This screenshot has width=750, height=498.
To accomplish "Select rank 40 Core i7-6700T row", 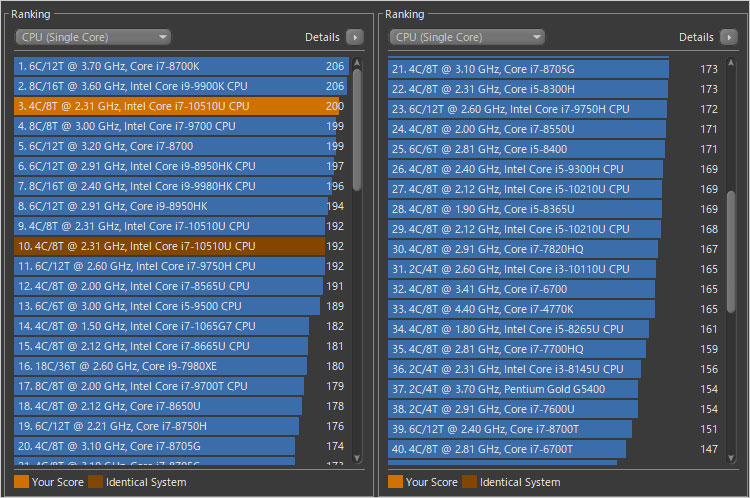I will pos(508,449).
